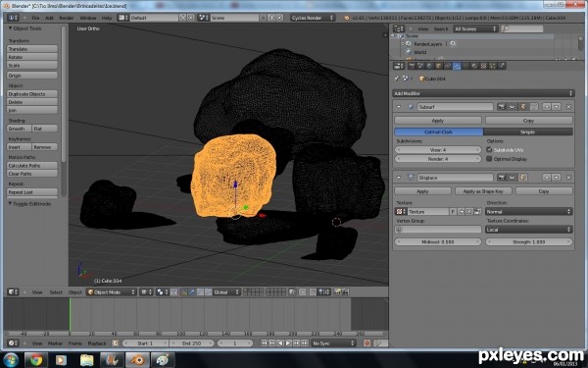Open Windows Explorer folder in taskbar
Image resolution: width=588 pixels, height=368 pixels.
pos(86,360)
